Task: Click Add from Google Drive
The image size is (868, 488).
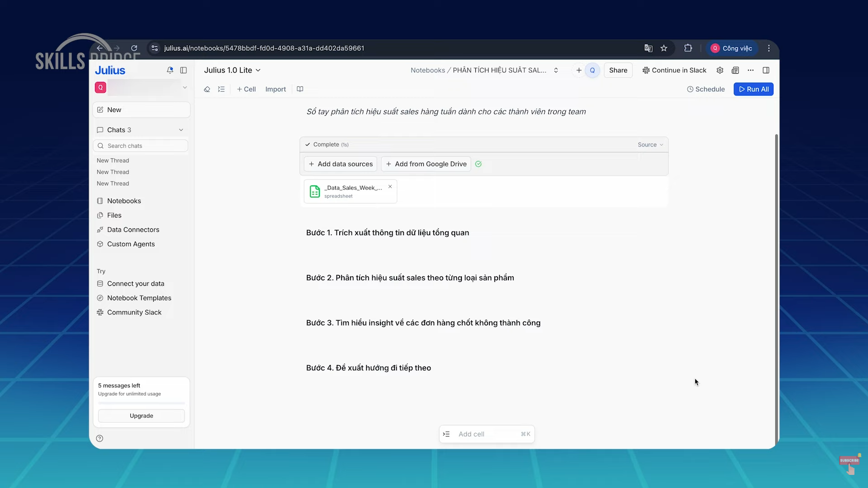Action: coord(426,164)
